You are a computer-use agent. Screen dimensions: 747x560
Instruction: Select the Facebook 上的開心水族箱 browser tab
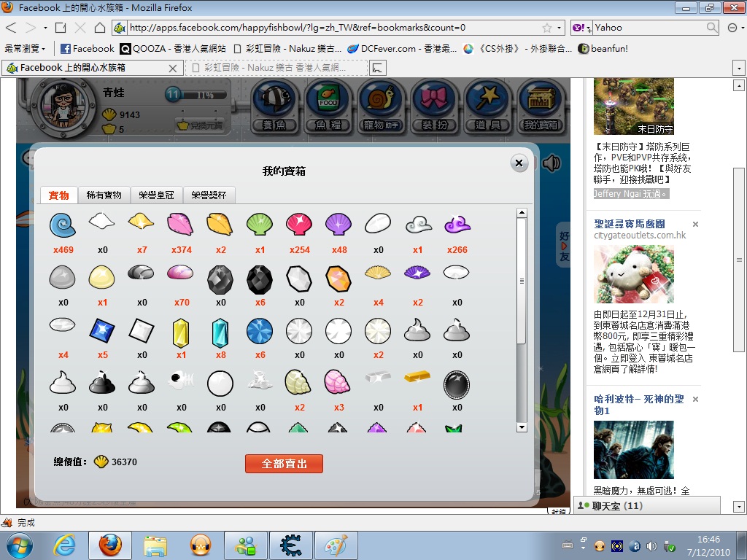click(x=93, y=68)
